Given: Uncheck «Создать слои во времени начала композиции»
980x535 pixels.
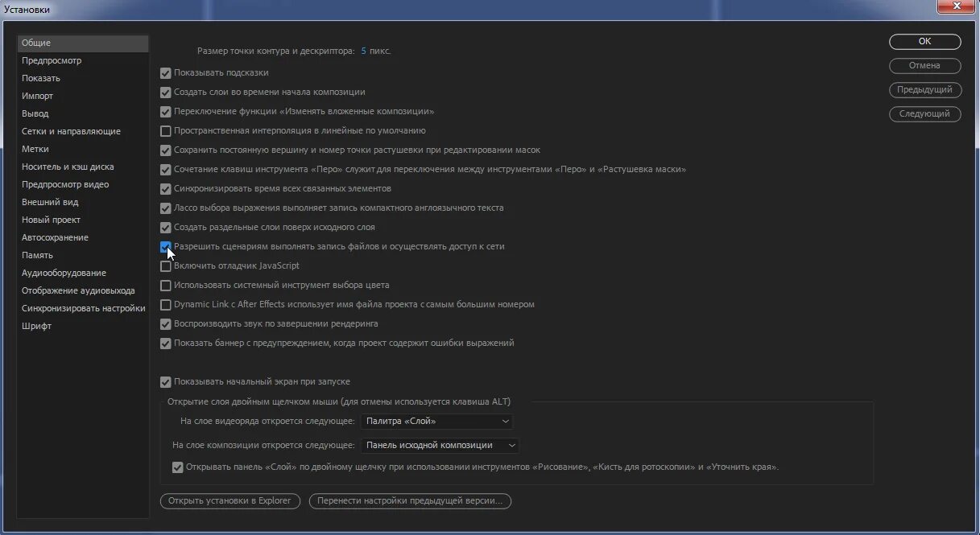Looking at the screenshot, I should click(x=166, y=92).
